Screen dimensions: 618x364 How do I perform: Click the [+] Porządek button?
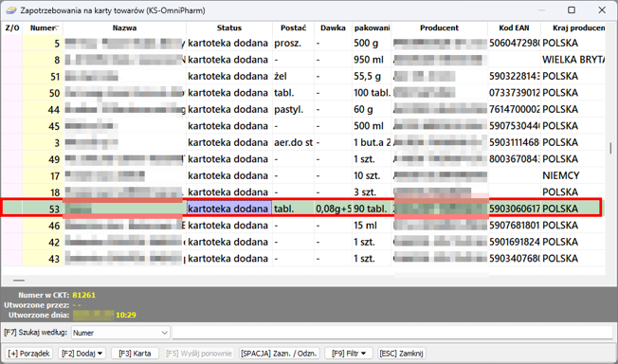(28, 354)
